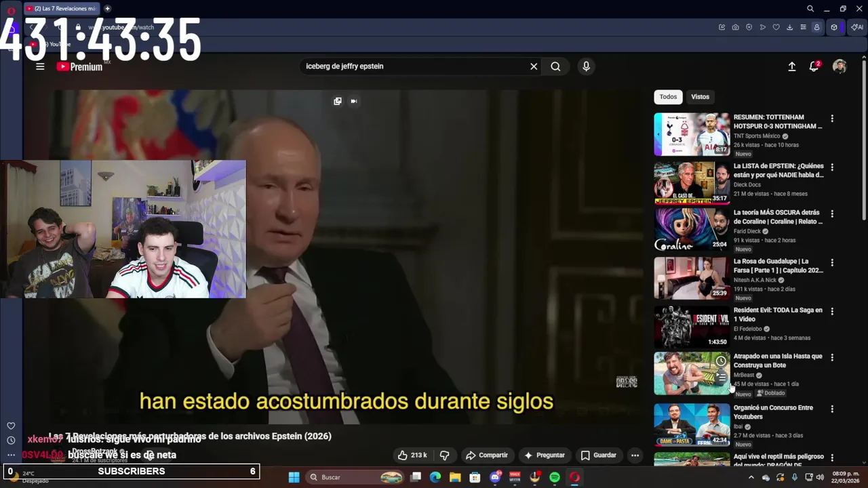Open the Jeffrey Epstein LISTA thumbnail
The width and height of the screenshot is (868, 488).
pyautogui.click(x=692, y=183)
